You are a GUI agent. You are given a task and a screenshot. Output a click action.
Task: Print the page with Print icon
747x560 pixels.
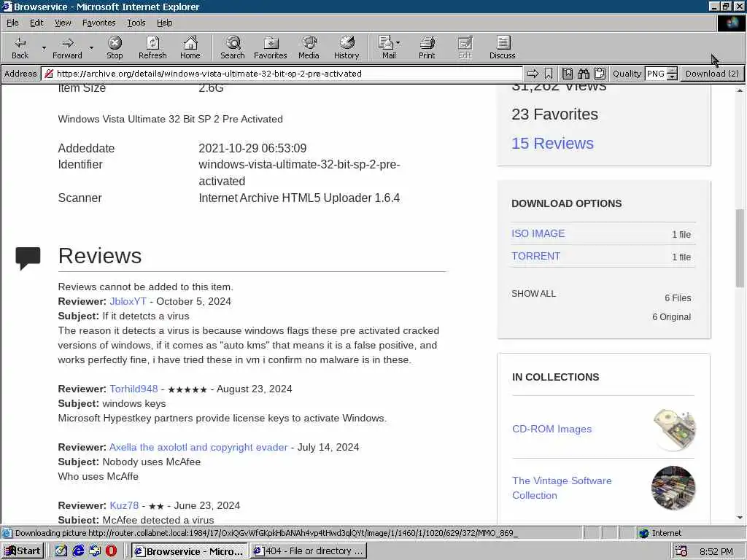click(427, 43)
